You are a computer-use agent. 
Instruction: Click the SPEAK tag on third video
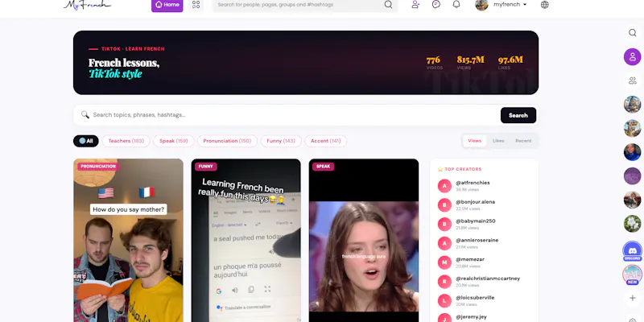click(324, 167)
